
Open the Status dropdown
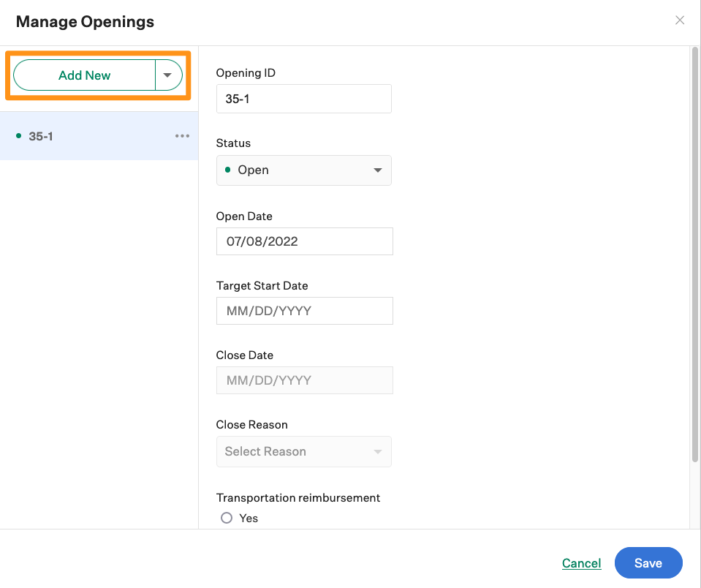304,170
